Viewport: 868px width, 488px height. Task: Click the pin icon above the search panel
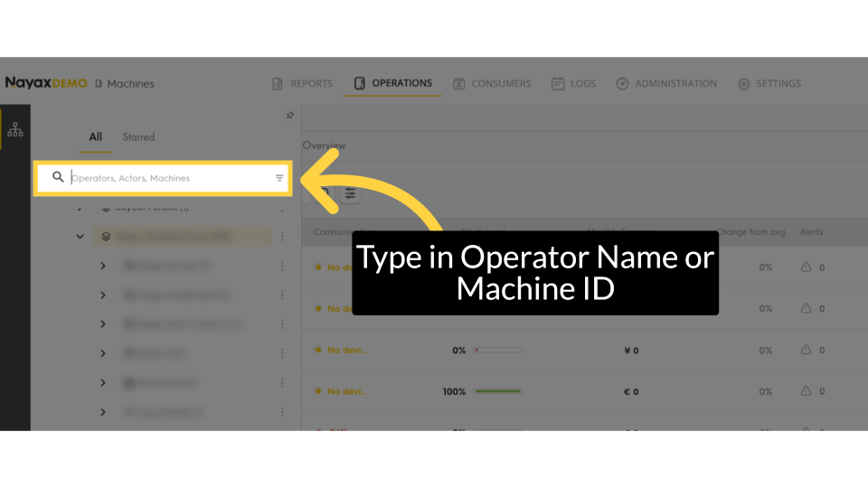click(290, 115)
